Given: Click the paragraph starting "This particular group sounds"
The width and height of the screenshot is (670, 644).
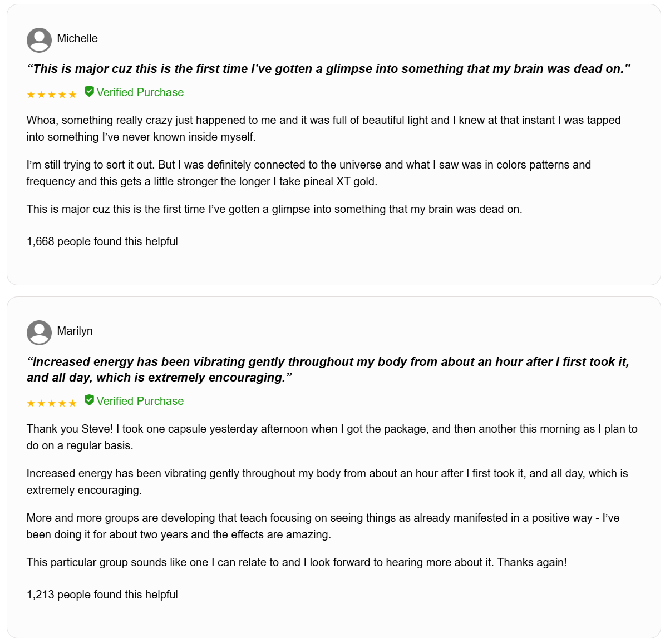Looking at the screenshot, I should click(297, 562).
